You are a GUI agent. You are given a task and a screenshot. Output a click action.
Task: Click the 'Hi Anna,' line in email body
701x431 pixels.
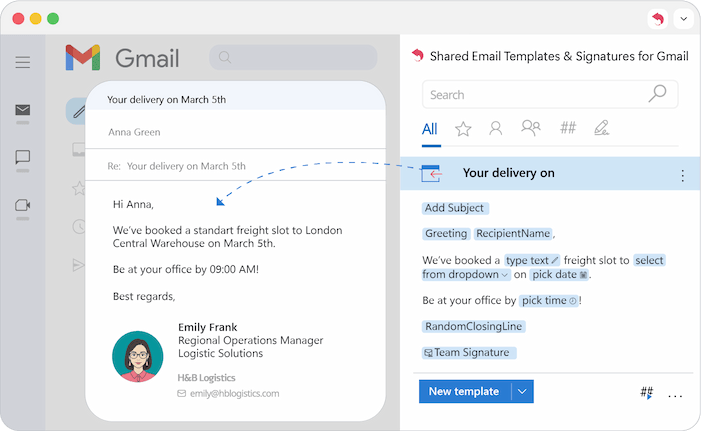(x=133, y=205)
